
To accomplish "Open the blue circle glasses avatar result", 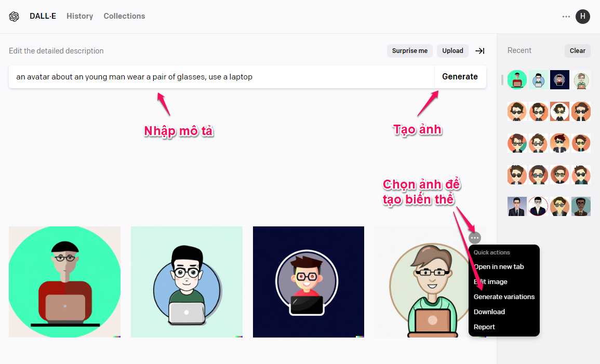I will (x=186, y=282).
